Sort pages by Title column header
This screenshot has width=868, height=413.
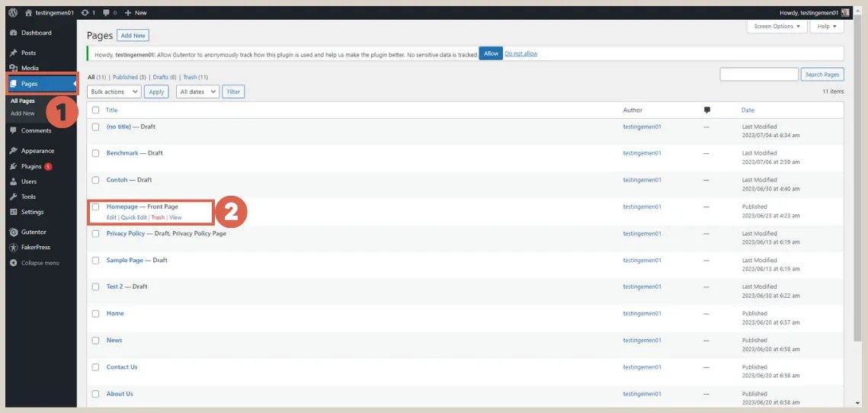coord(112,110)
